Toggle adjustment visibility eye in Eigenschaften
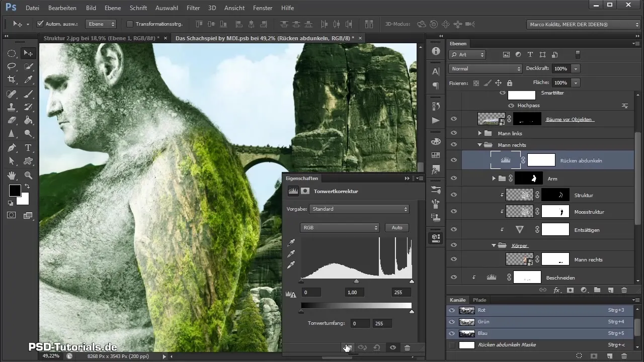The image size is (644, 362). (x=392, y=347)
